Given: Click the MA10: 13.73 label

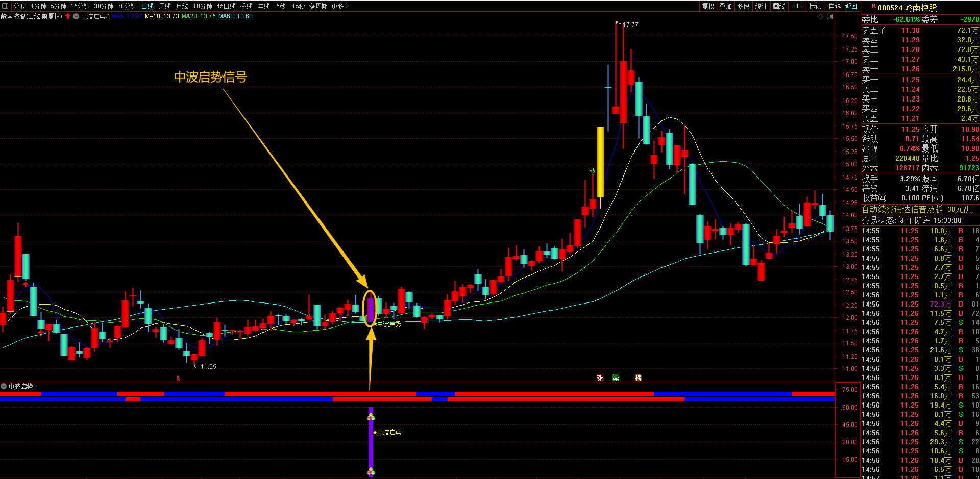Looking at the screenshot, I should pyautogui.click(x=162, y=16).
